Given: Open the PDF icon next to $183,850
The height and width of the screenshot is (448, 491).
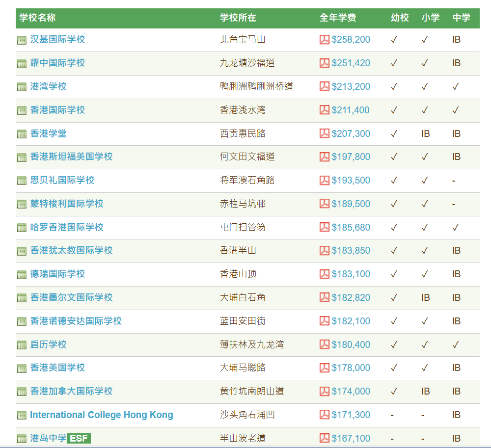Looking at the screenshot, I should tap(325, 250).
